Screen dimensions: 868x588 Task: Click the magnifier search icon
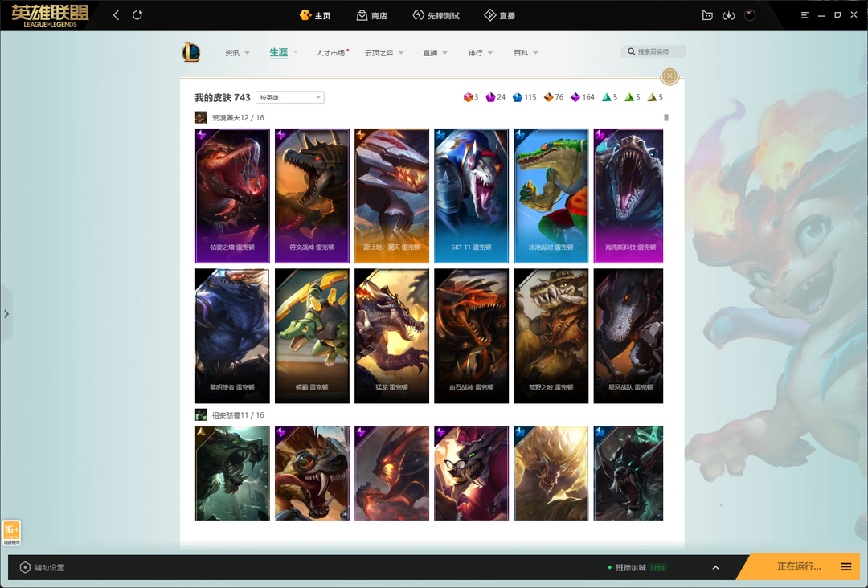coord(631,51)
